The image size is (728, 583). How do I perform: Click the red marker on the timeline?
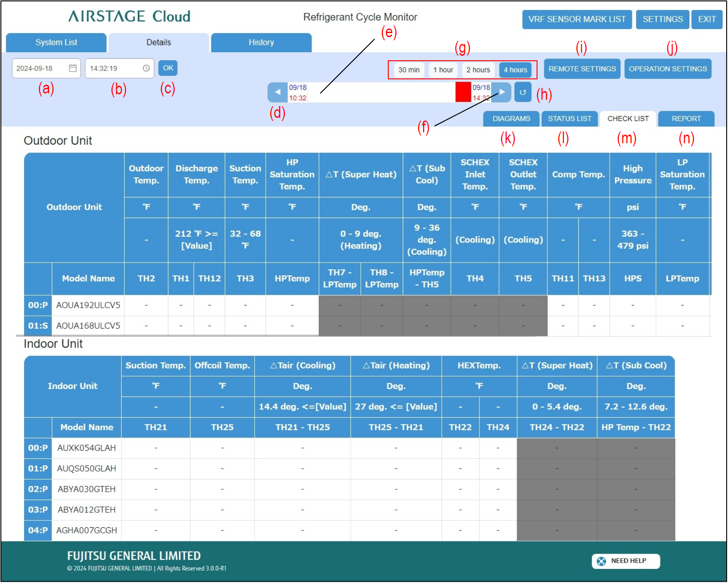coord(463,92)
